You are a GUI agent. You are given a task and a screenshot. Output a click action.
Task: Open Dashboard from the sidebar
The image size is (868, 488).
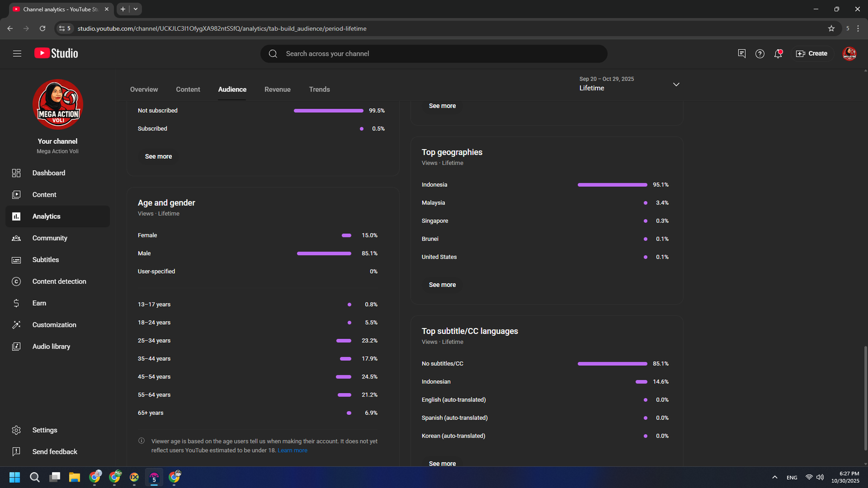click(x=48, y=173)
